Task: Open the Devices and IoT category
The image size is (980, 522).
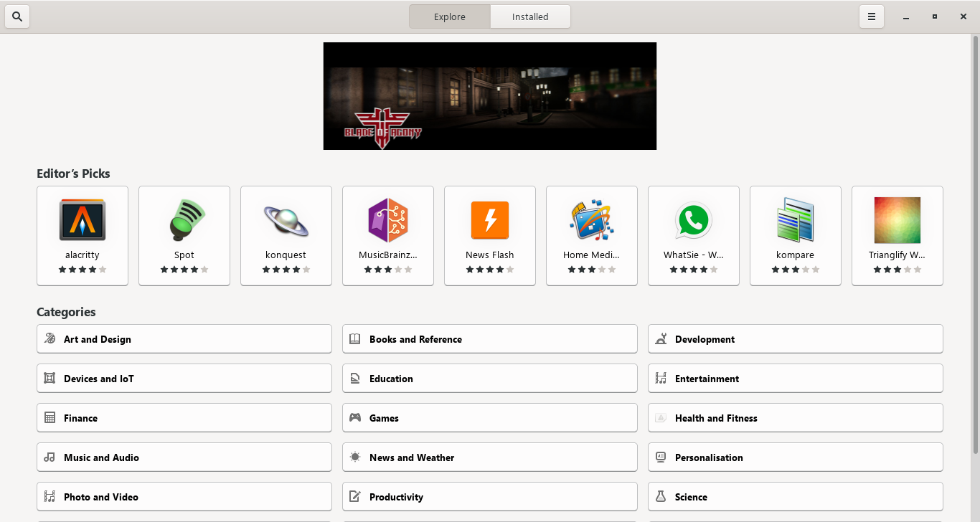Action: pos(184,379)
